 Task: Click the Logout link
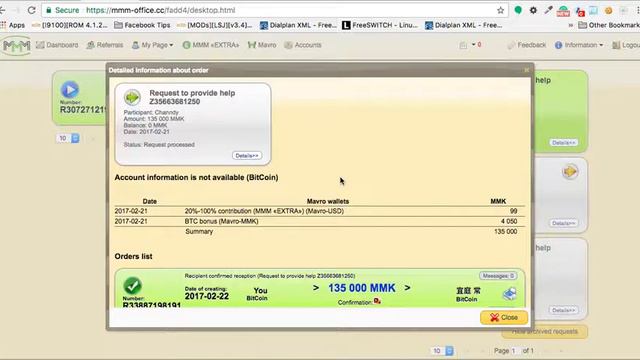click(626, 45)
